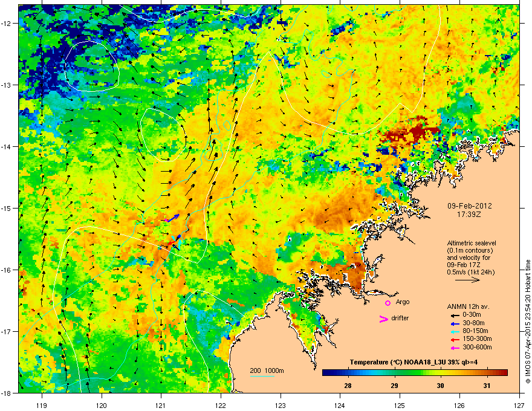Image resolution: width=532 pixels, height=411 pixels.
Task: Click the '150-300m' depth label
Action: [477, 338]
